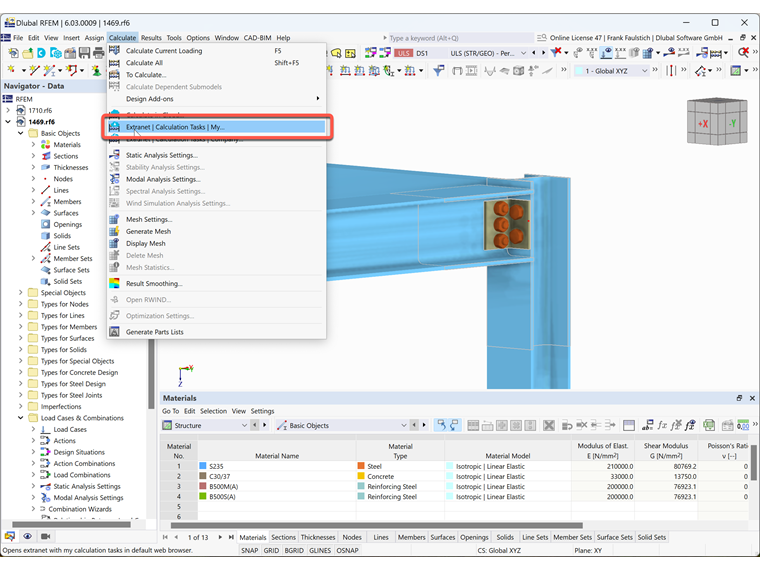The width and height of the screenshot is (760, 570).
Task: Click the Type a keyword search field
Action: click(x=459, y=38)
